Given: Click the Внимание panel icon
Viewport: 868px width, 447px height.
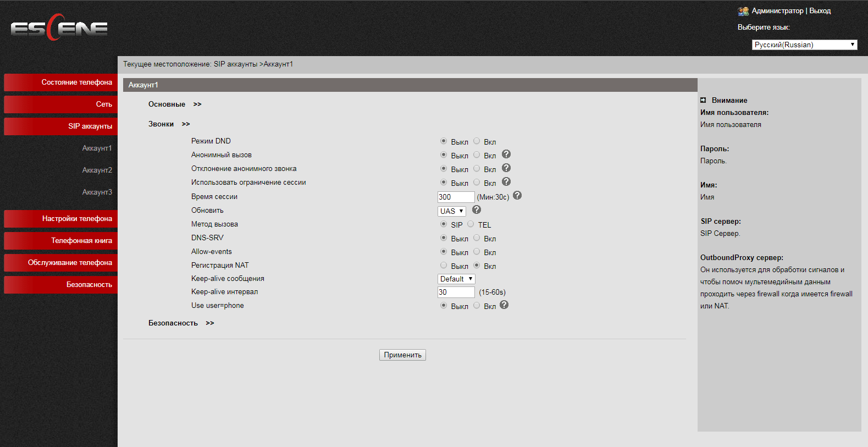Looking at the screenshot, I should pyautogui.click(x=703, y=100).
